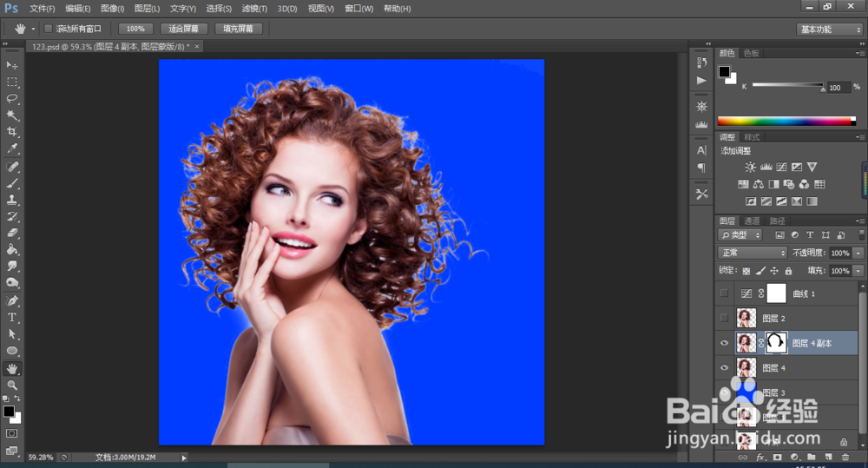Screen dimensions: 868x468
Task: Select the Lasso tool
Action: (11, 99)
